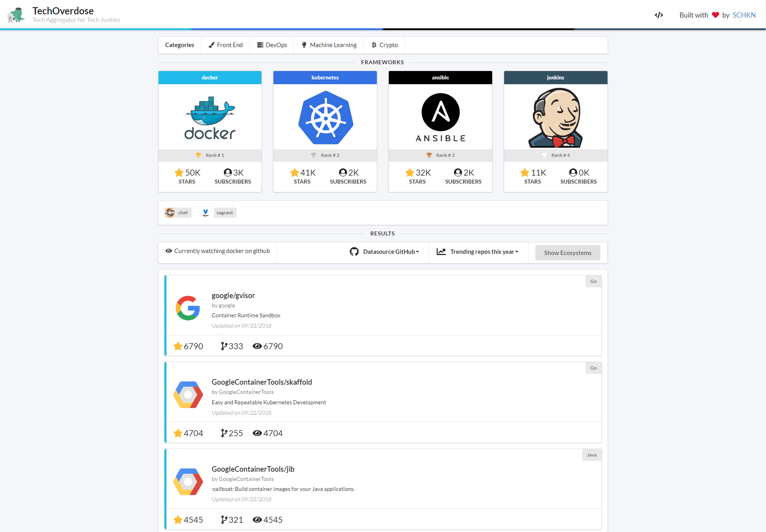Click the Rank #3 trophy icon
This screenshot has width=766, height=532.
[x=429, y=155]
